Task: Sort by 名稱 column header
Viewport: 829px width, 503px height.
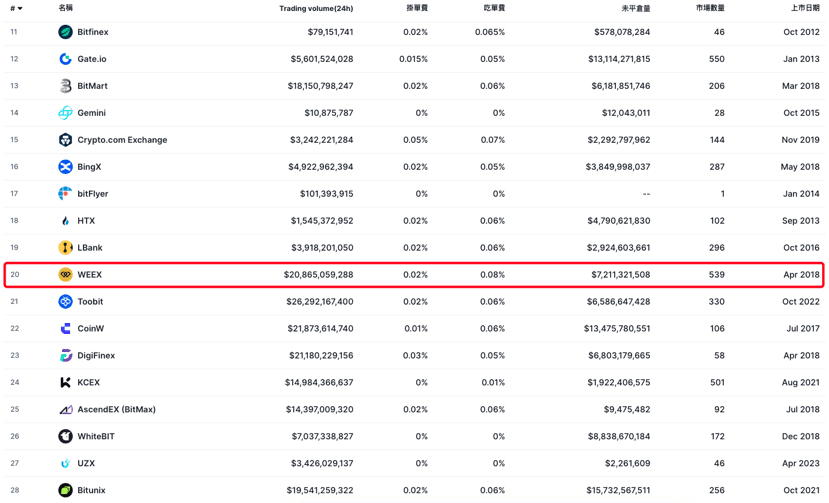Action: [x=66, y=8]
